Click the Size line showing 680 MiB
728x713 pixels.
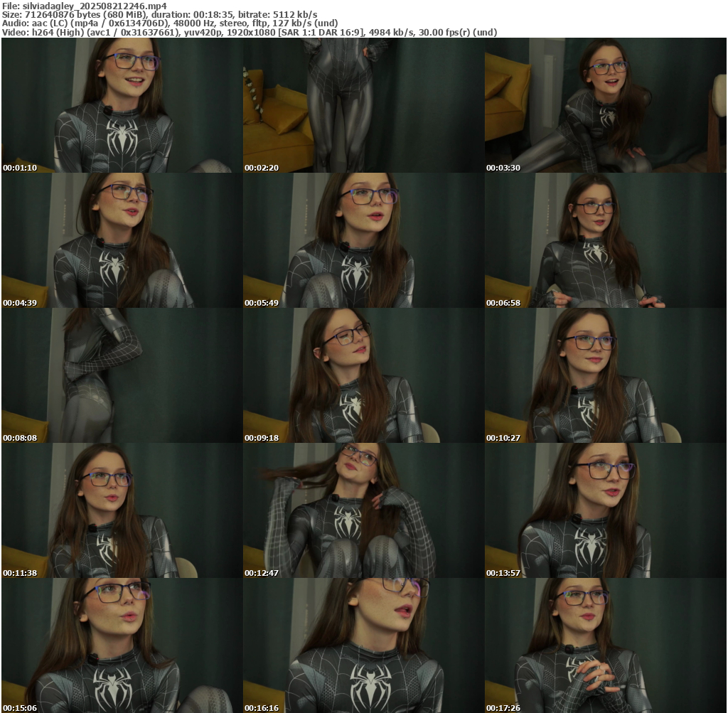tap(160, 14)
